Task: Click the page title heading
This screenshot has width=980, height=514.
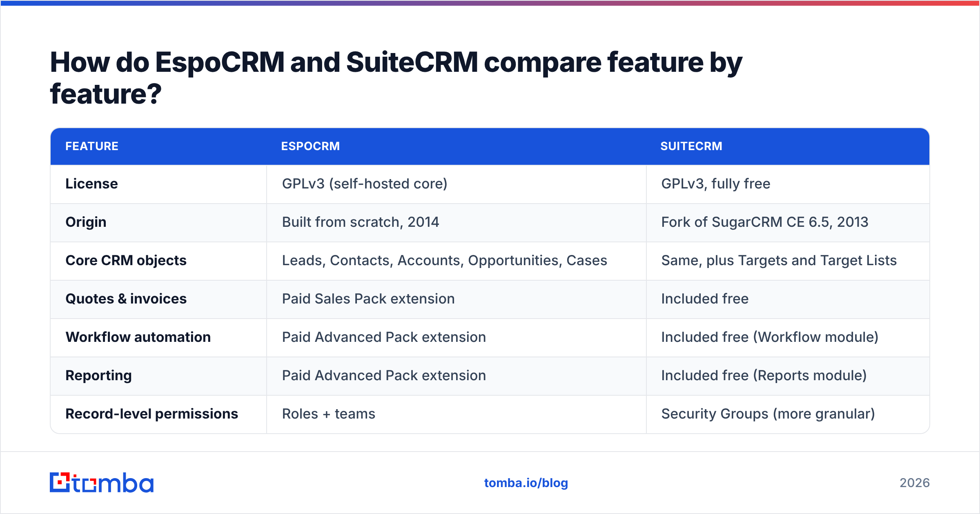Action: pyautogui.click(x=396, y=78)
